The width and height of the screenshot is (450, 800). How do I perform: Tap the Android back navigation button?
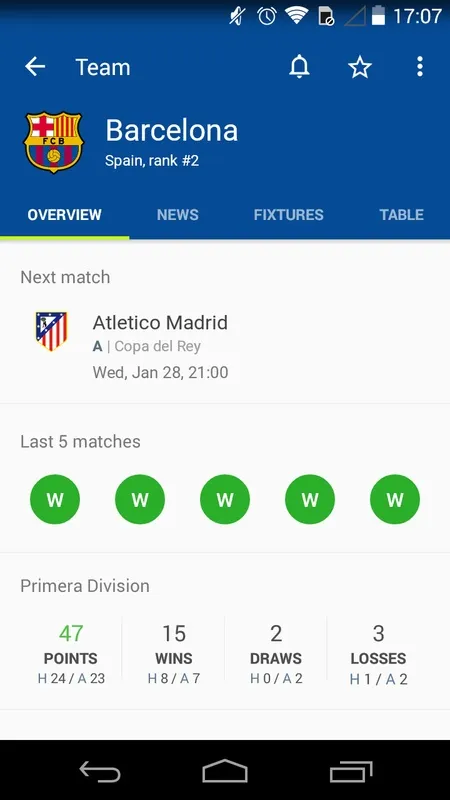coord(100,770)
